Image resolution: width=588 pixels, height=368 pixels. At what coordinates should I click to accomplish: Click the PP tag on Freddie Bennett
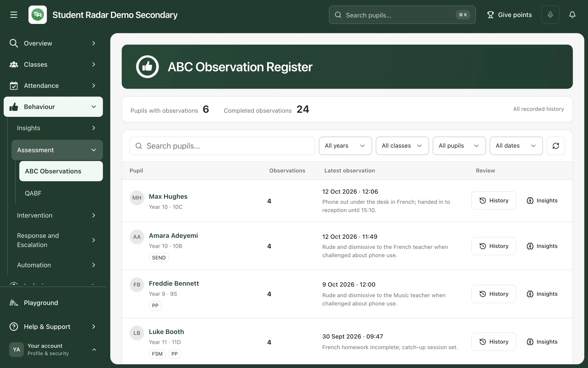tap(155, 305)
